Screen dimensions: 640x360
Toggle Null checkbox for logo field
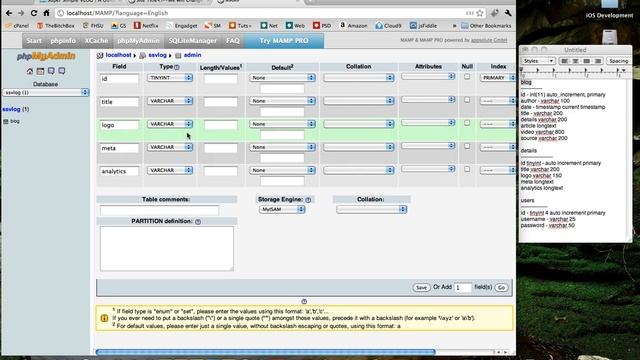[467, 123]
